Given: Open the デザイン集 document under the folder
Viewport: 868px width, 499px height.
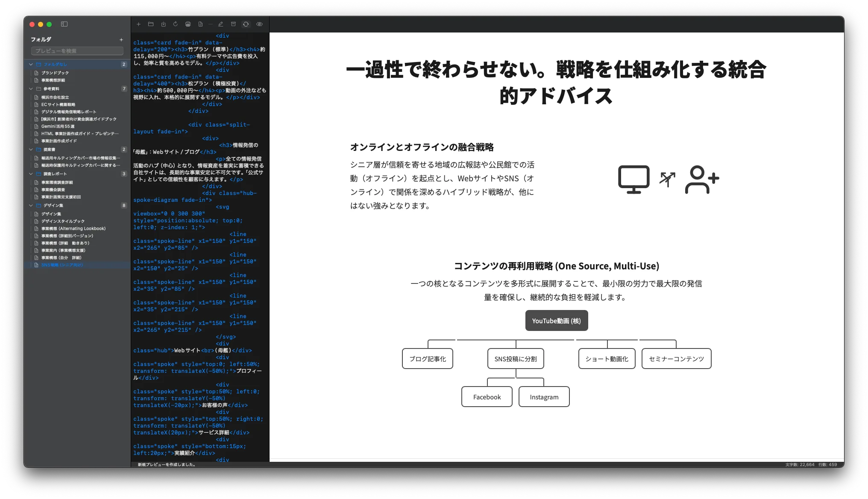Looking at the screenshot, I should (77, 214).
